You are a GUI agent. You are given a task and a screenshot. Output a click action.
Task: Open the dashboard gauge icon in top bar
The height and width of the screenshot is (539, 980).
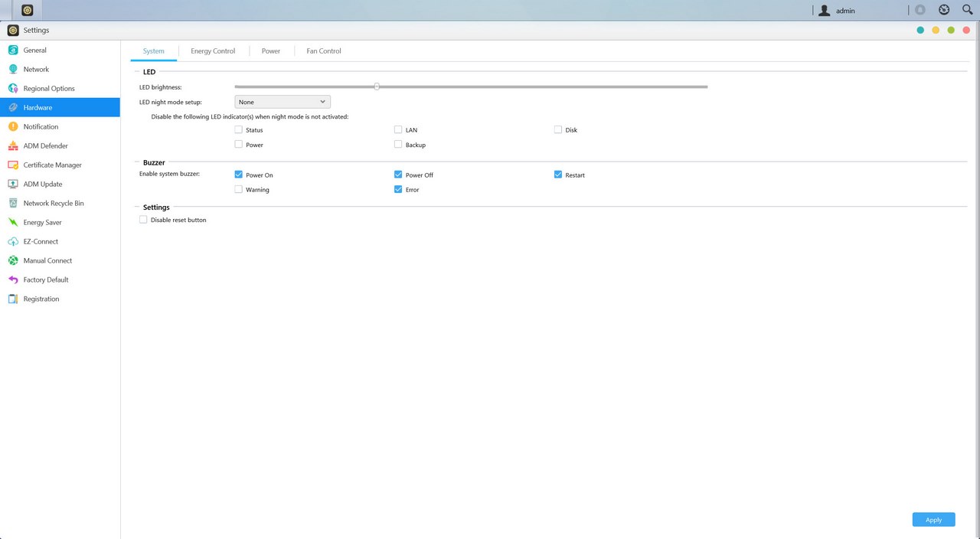(944, 10)
